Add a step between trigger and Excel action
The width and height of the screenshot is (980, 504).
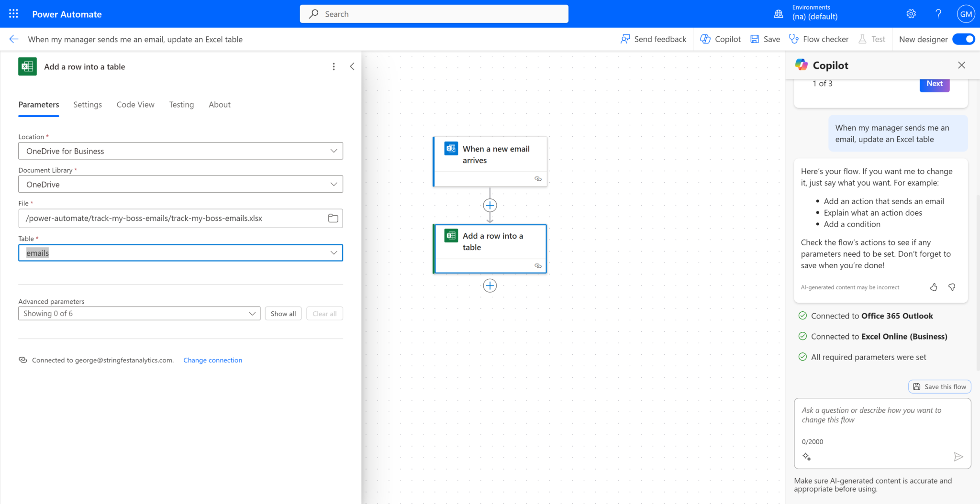[490, 206]
